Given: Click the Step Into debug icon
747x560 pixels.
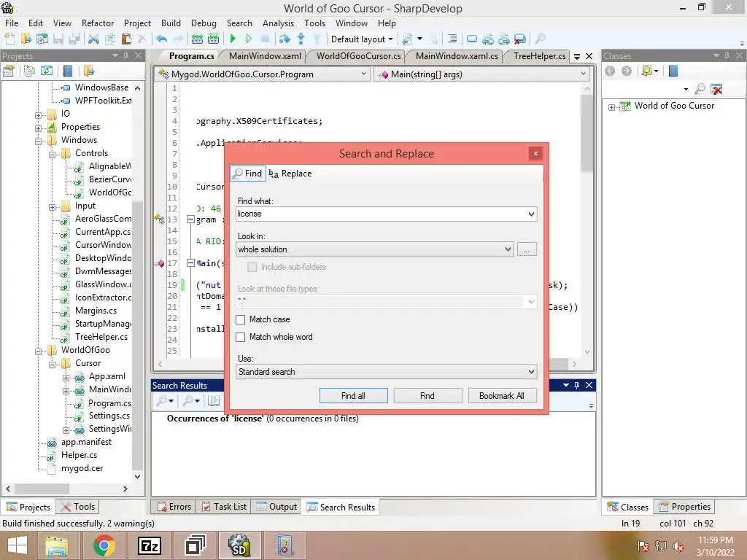Looking at the screenshot, I should [301, 39].
